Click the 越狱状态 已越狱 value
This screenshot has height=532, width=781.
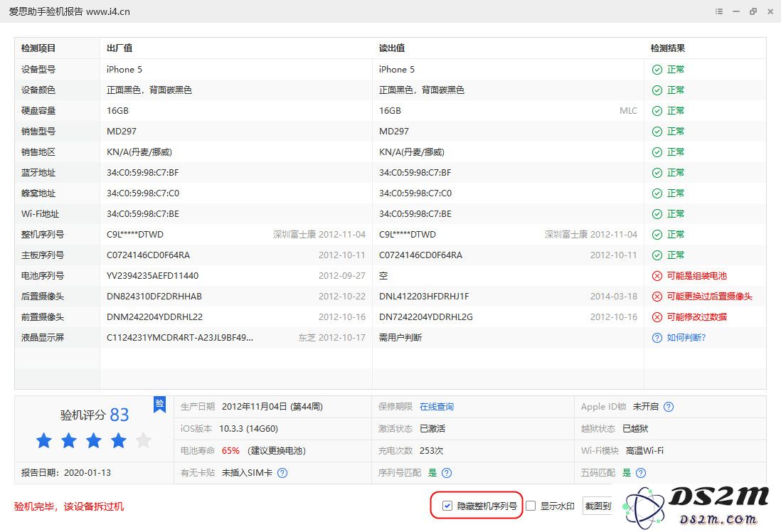[635, 429]
